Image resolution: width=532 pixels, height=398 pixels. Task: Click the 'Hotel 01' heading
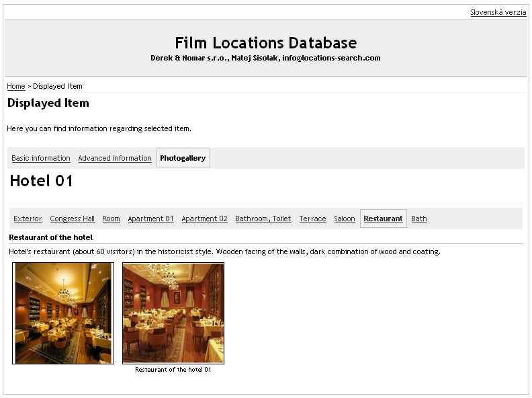click(x=41, y=181)
